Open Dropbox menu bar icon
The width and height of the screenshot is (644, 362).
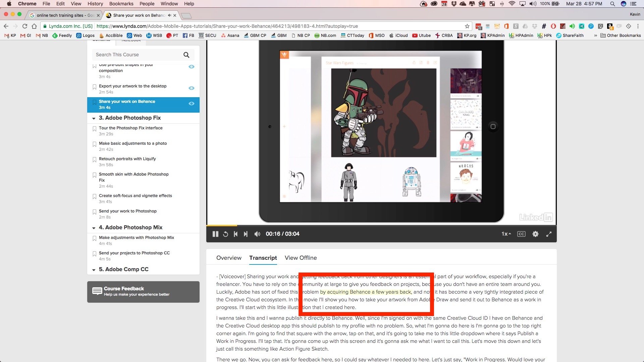454,4
